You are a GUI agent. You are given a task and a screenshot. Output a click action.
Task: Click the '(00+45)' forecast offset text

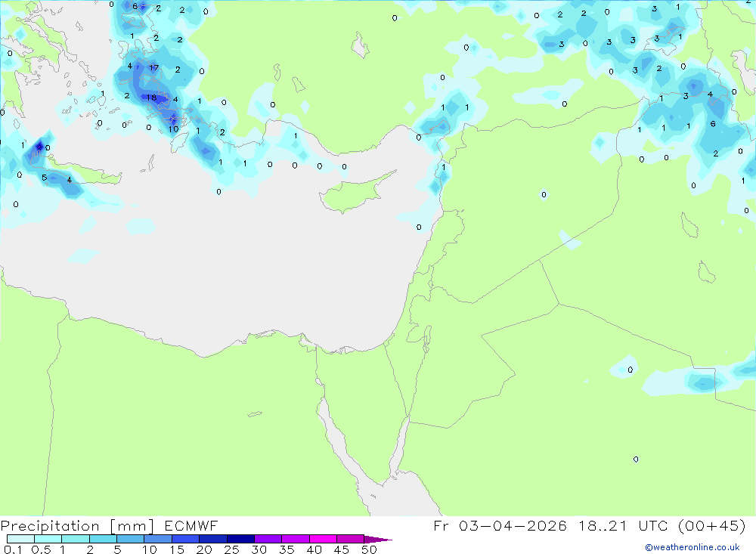coord(711,525)
